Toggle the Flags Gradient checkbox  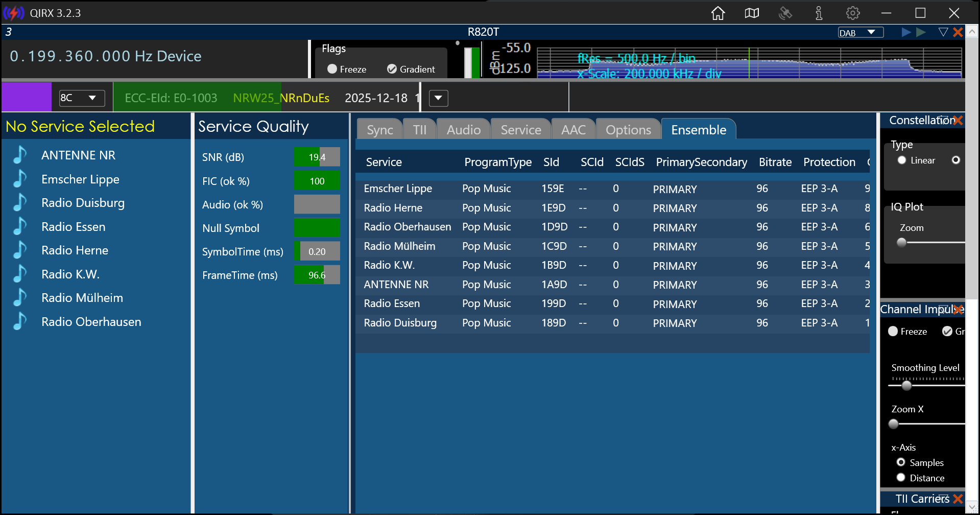coord(392,69)
